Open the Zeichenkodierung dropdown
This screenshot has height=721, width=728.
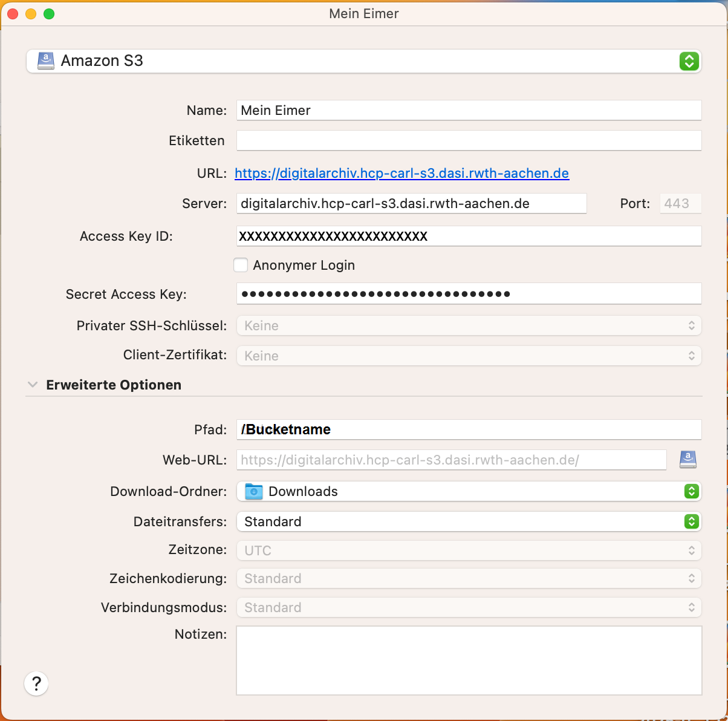point(469,578)
